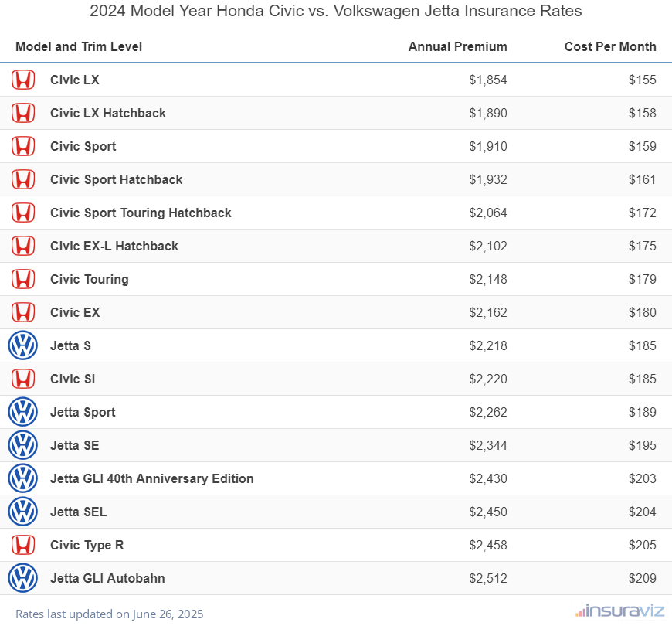
Task: Click the Rates last updated date note
Action: (x=109, y=614)
